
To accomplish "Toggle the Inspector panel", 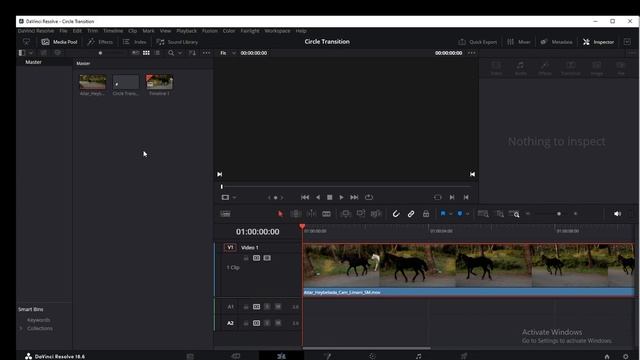I will [x=598, y=42].
